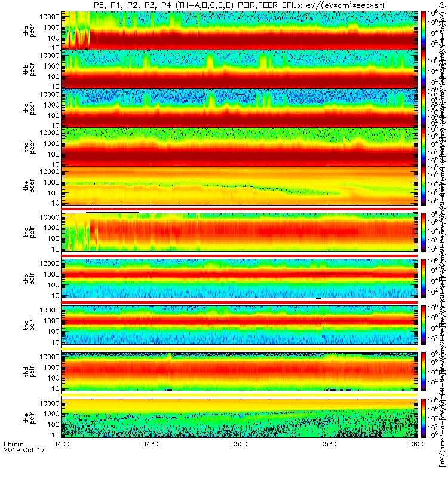Click the 100 tick on thb peir axis
Screen dimensions: 448x478
click(x=53, y=285)
